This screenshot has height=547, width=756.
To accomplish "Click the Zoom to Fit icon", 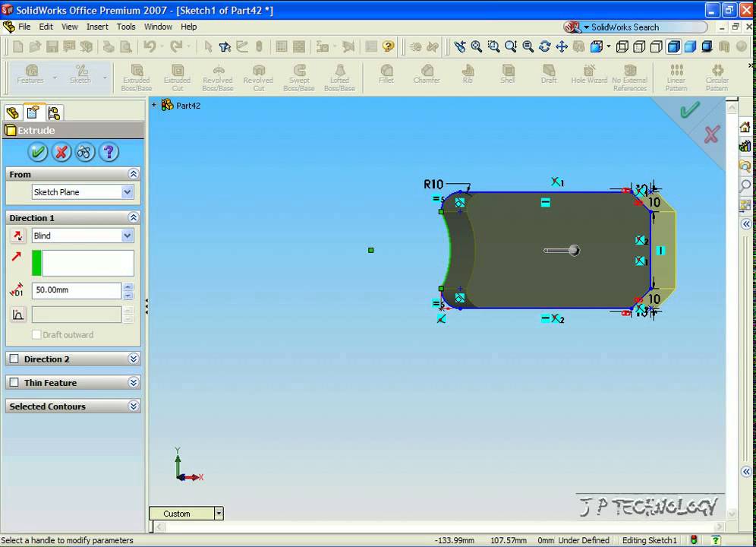I will pyautogui.click(x=477, y=46).
